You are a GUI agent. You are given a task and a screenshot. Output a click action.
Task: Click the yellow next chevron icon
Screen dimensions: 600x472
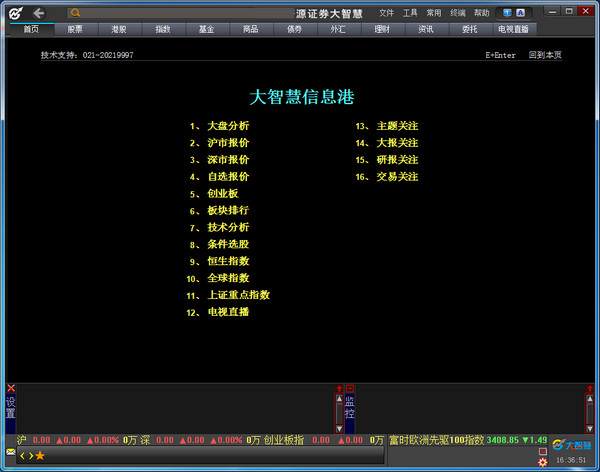(31, 456)
